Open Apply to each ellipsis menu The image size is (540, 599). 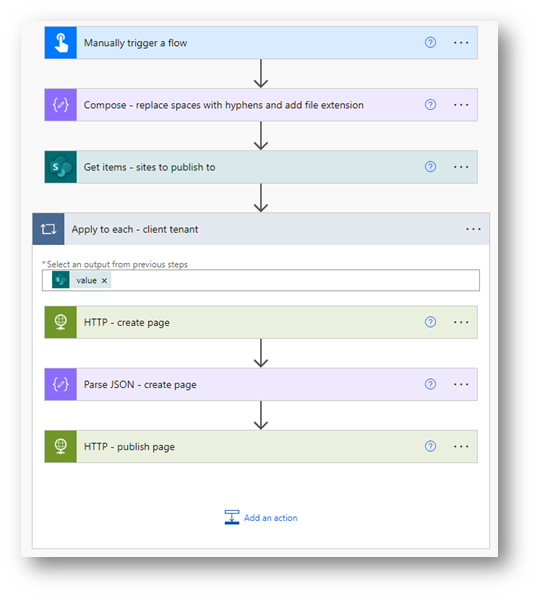pyautogui.click(x=473, y=229)
